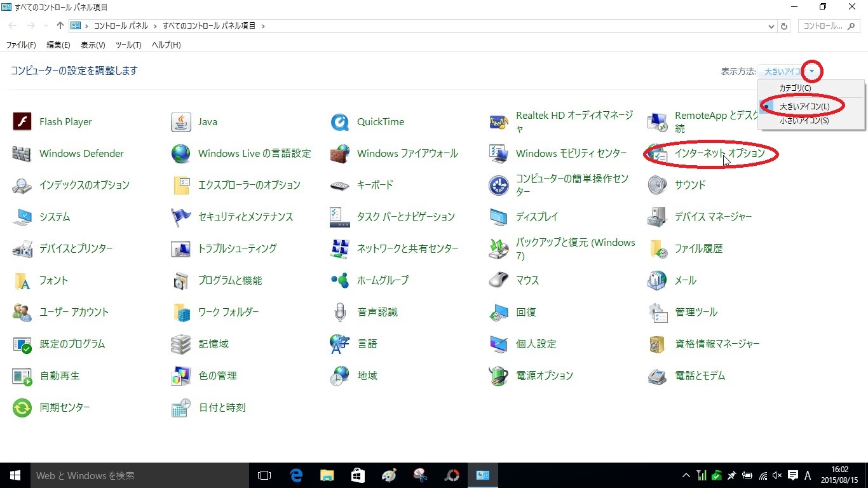Open バックアップと復元 (Windows 7) icon

[x=499, y=248]
